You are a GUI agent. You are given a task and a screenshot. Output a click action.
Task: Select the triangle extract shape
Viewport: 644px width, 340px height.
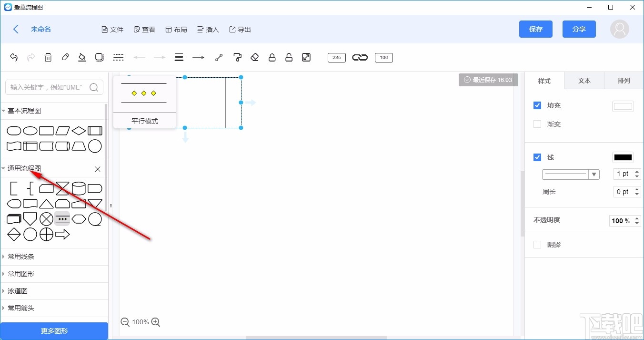coord(46,204)
